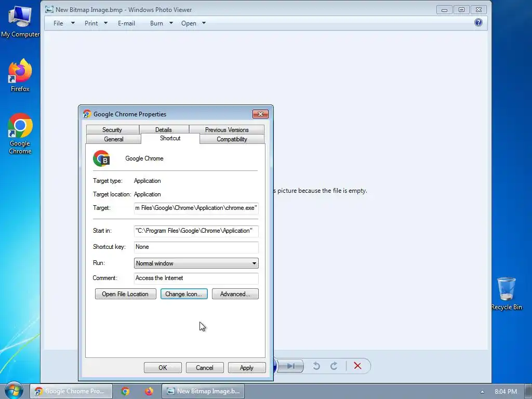The width and height of the screenshot is (532, 399).
Task: Close the Google Chrome Properties dialog
Action: pos(261,114)
